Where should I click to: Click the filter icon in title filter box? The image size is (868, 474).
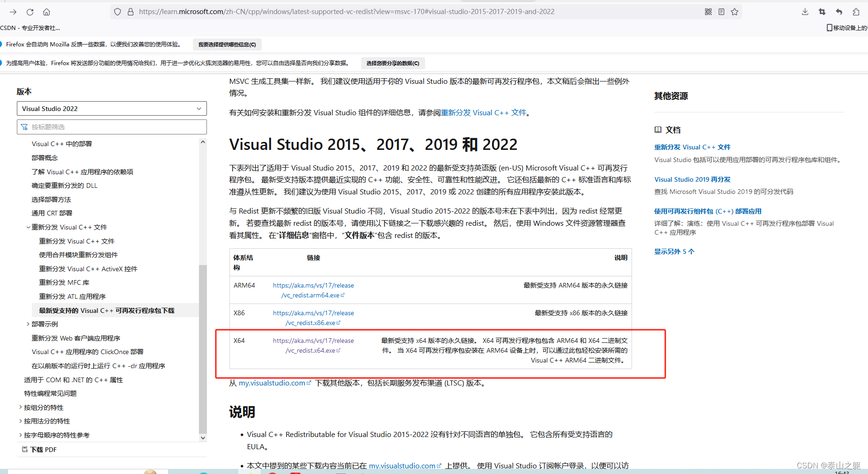click(24, 127)
